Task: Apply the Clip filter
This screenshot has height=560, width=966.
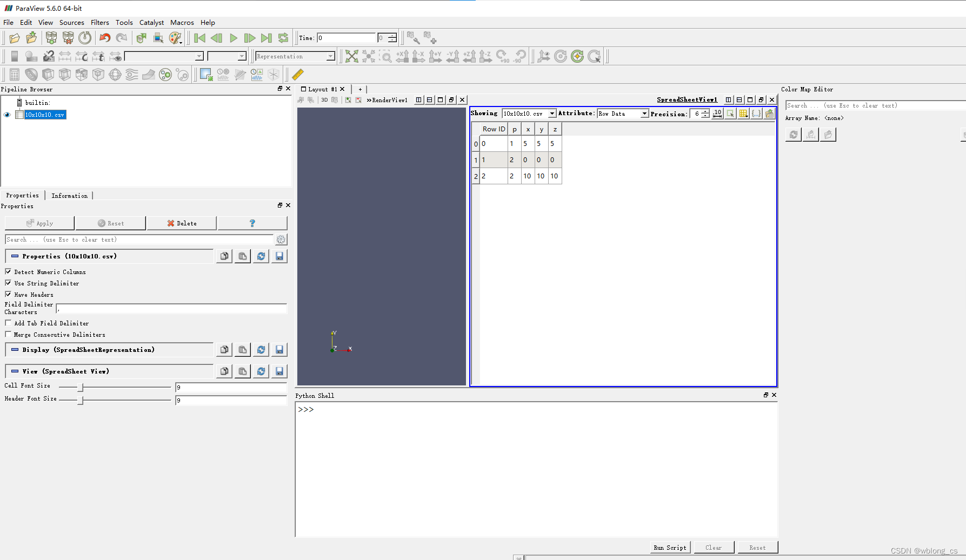Action: pyautogui.click(x=48, y=74)
